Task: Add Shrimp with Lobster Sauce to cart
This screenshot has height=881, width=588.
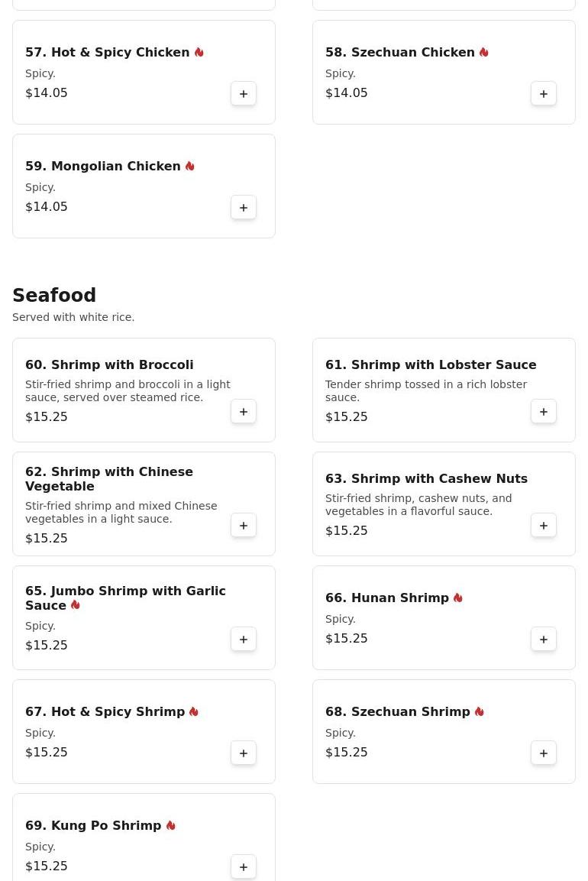Action: 544,412
